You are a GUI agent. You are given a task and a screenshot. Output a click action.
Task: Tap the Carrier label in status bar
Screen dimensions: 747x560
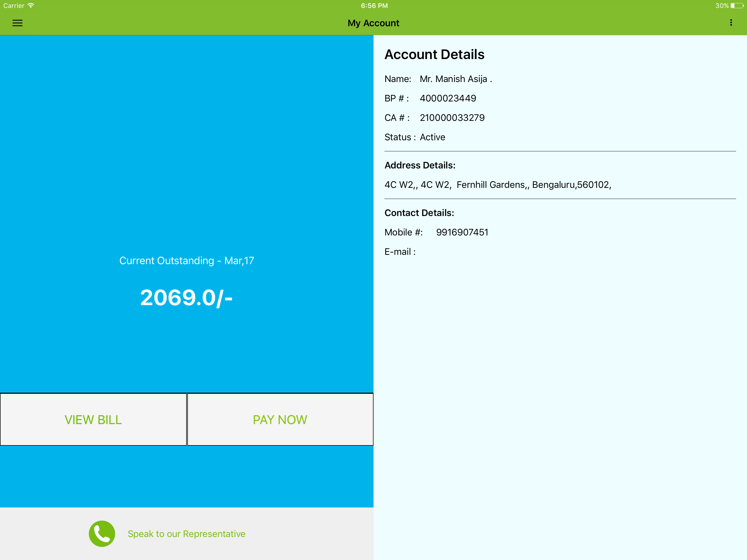tap(14, 6)
